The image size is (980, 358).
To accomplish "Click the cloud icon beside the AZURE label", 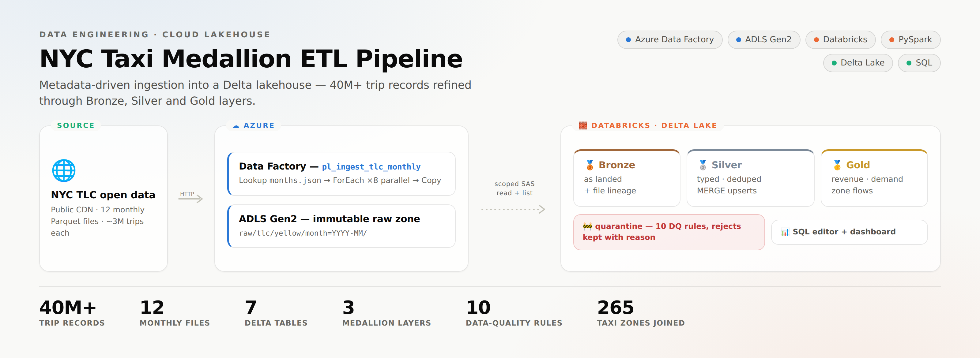I will [236, 126].
